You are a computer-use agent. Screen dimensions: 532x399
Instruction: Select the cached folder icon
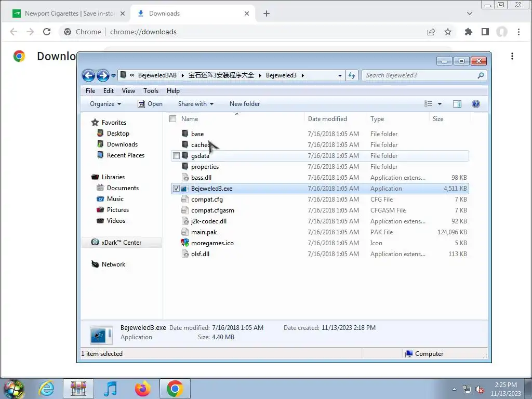tap(185, 144)
